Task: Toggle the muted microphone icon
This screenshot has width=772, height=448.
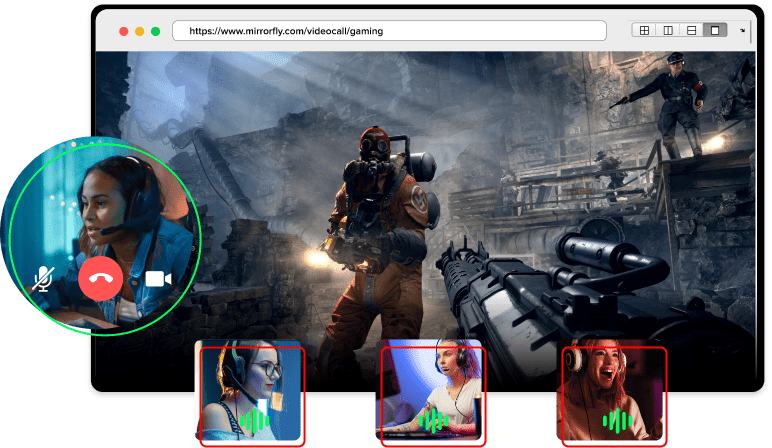Action: click(x=43, y=279)
